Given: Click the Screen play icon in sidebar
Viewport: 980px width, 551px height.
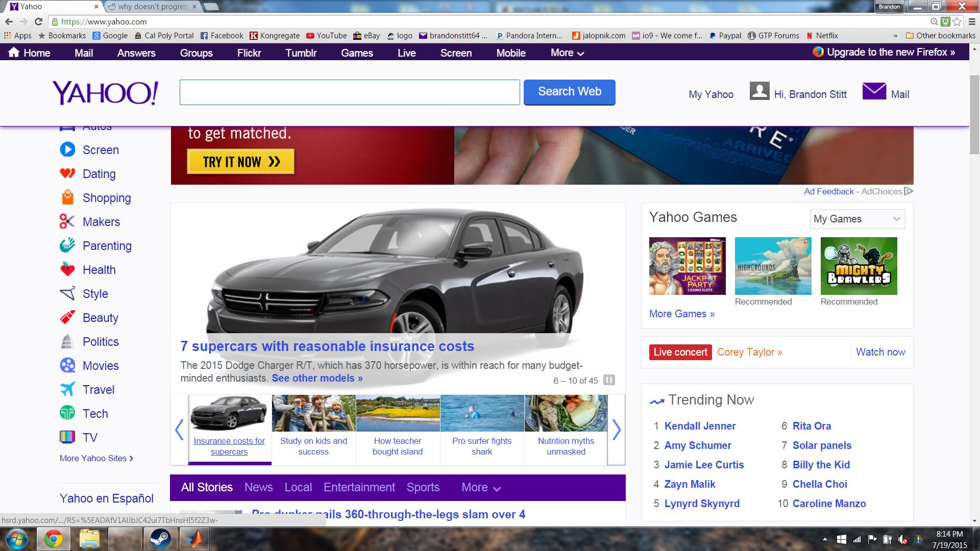Looking at the screenshot, I should pos(67,149).
